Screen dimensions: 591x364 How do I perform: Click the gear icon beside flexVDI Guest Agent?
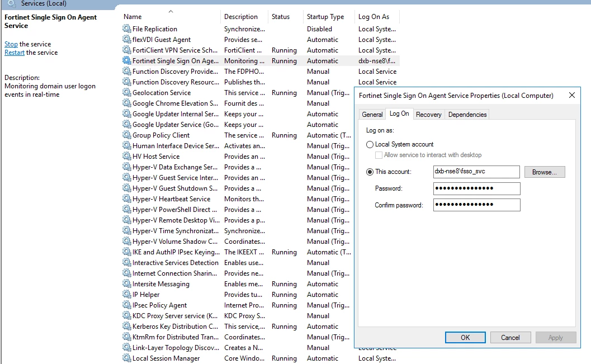pyautogui.click(x=126, y=39)
